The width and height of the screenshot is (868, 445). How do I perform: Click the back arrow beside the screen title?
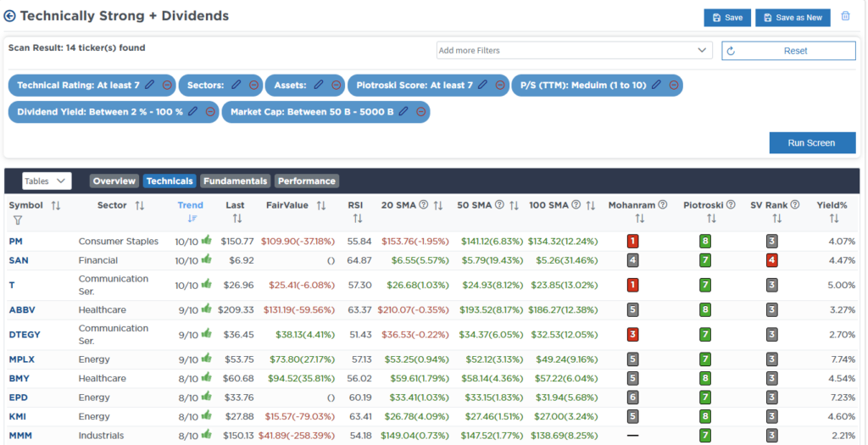coord(10,16)
